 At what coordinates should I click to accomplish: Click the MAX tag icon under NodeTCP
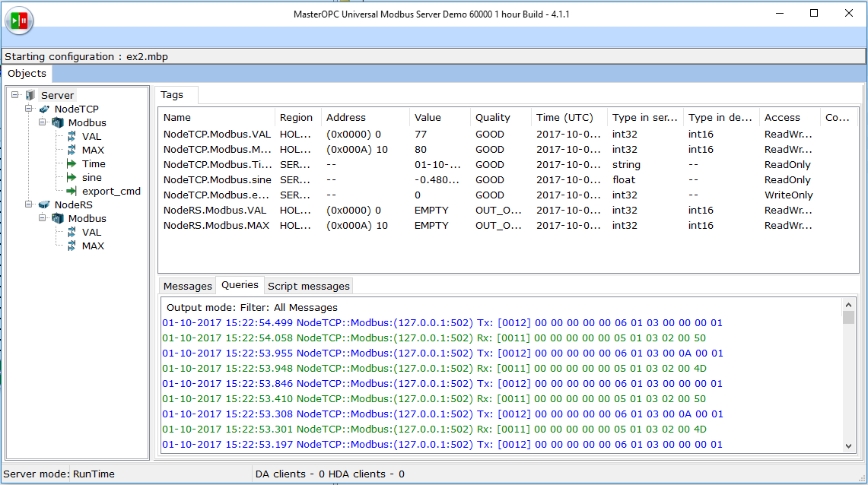click(x=72, y=150)
